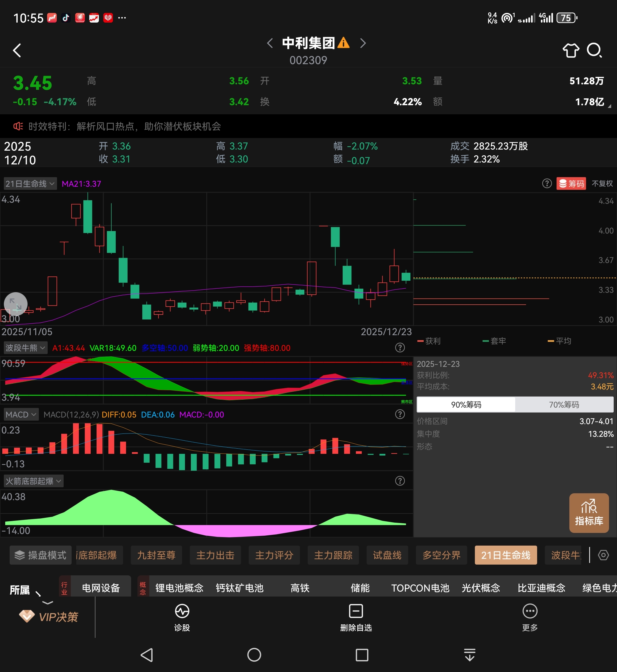Expand the 21日生命线 indicator dropdown

[x=30, y=184]
